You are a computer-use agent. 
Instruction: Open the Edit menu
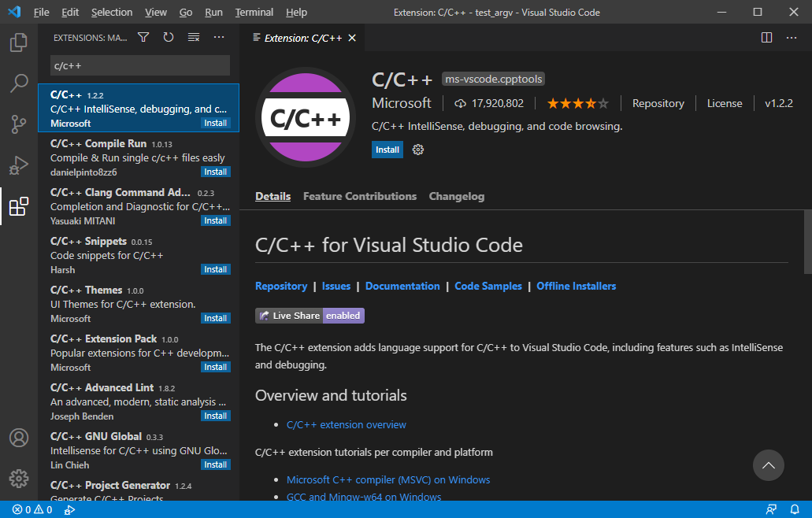coord(70,12)
